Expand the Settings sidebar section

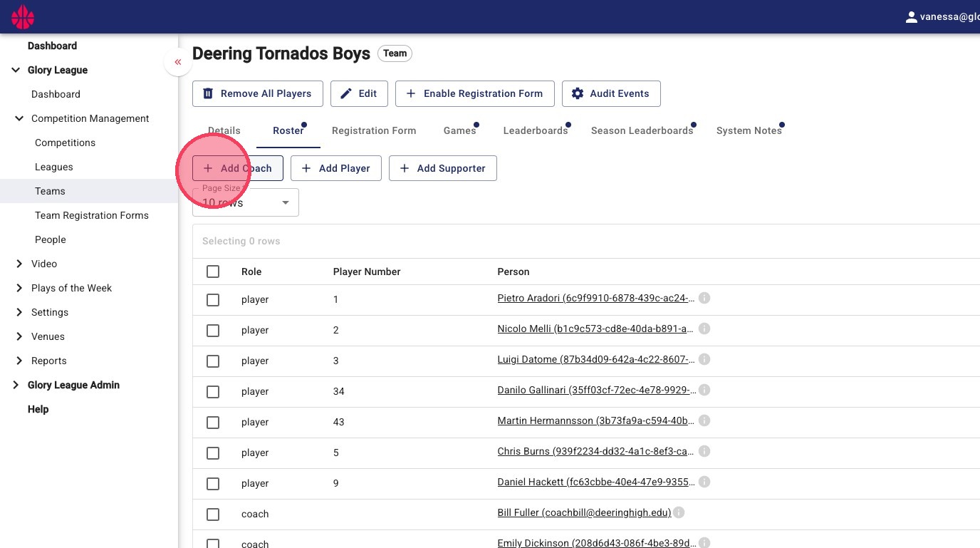tap(19, 312)
